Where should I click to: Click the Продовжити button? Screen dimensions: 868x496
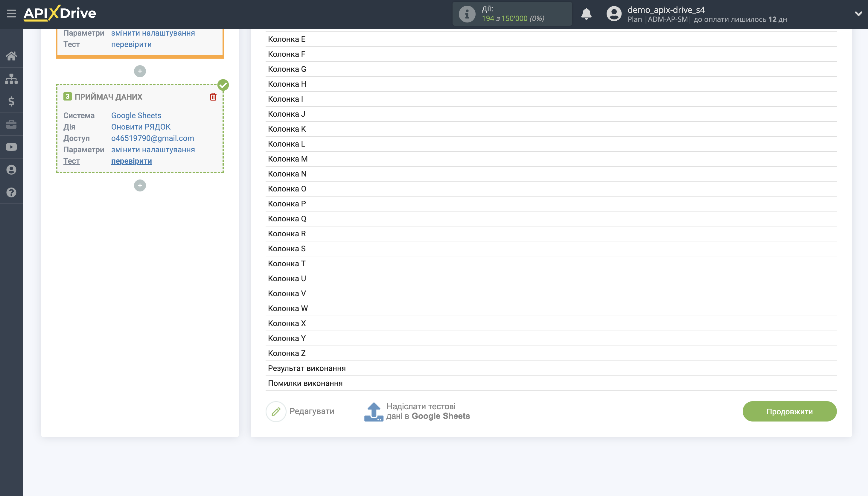[x=789, y=411]
